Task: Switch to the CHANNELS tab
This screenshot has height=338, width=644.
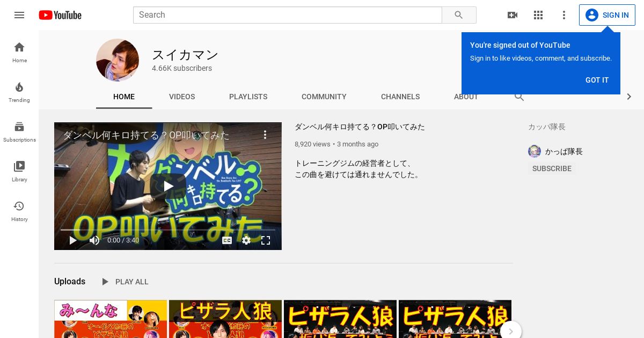Action: pos(400,97)
